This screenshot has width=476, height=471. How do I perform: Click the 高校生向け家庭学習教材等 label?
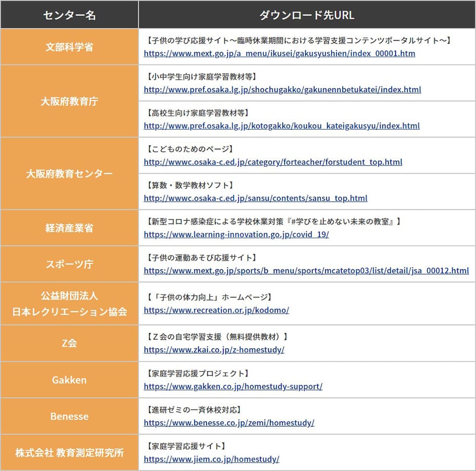pyautogui.click(x=198, y=113)
